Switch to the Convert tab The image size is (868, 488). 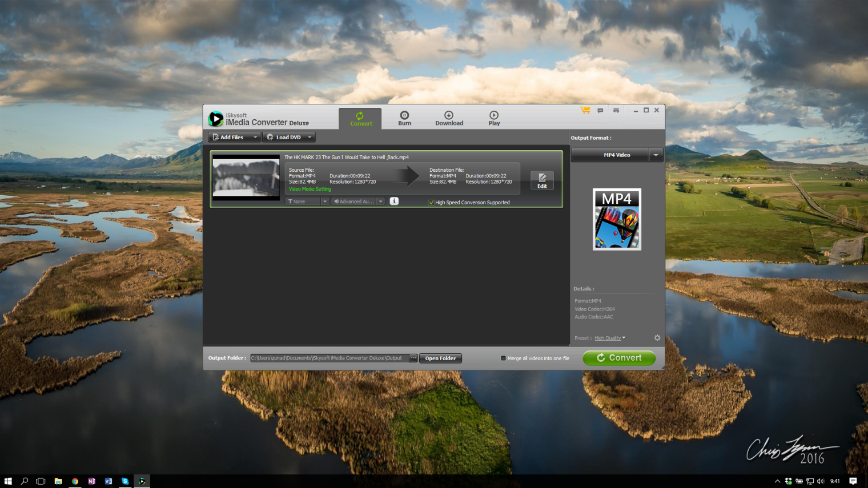pos(360,119)
